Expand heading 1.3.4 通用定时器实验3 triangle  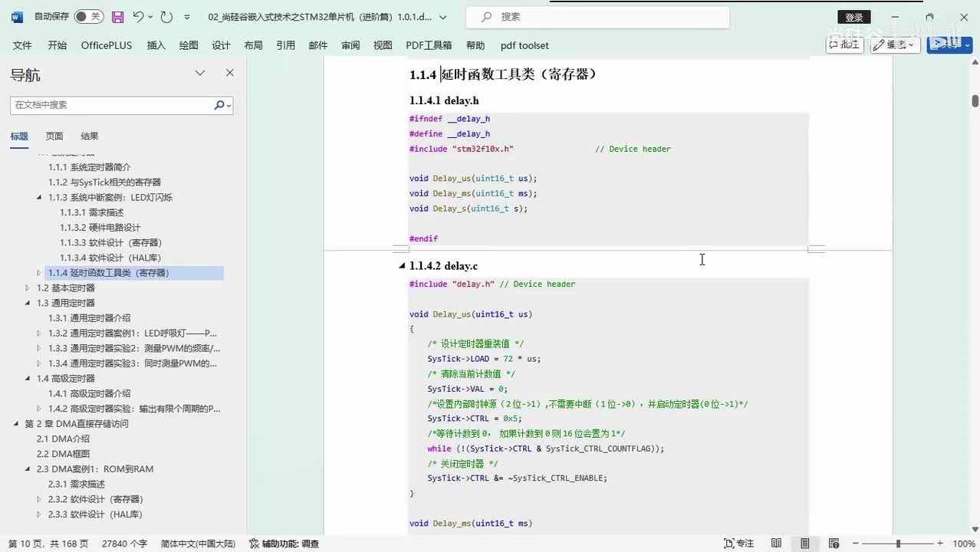pyautogui.click(x=39, y=363)
